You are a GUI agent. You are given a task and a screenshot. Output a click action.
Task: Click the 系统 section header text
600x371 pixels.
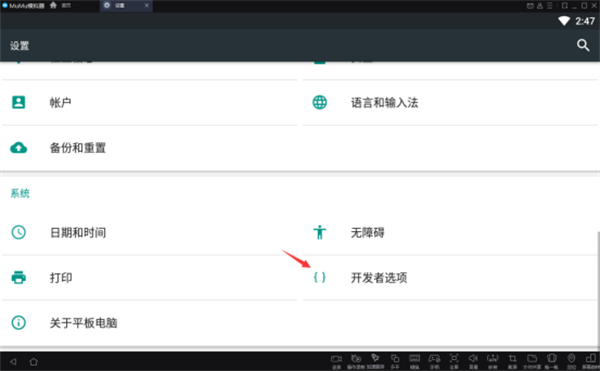(x=20, y=193)
